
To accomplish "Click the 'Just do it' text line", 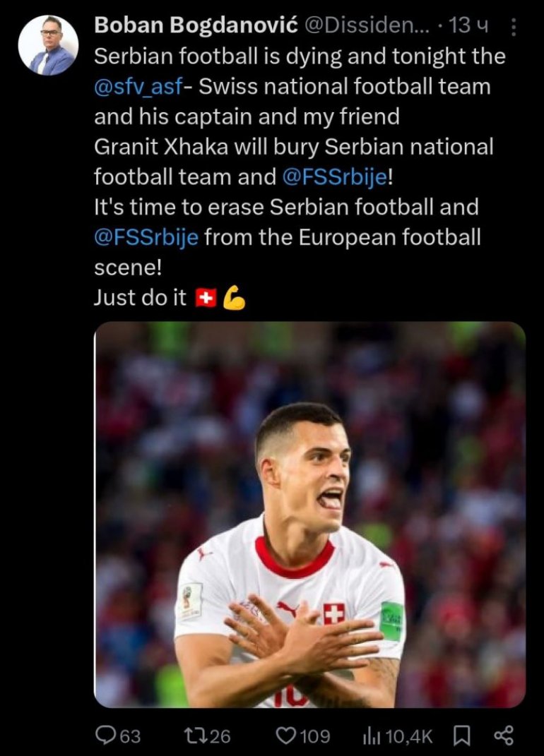I will [x=140, y=297].
